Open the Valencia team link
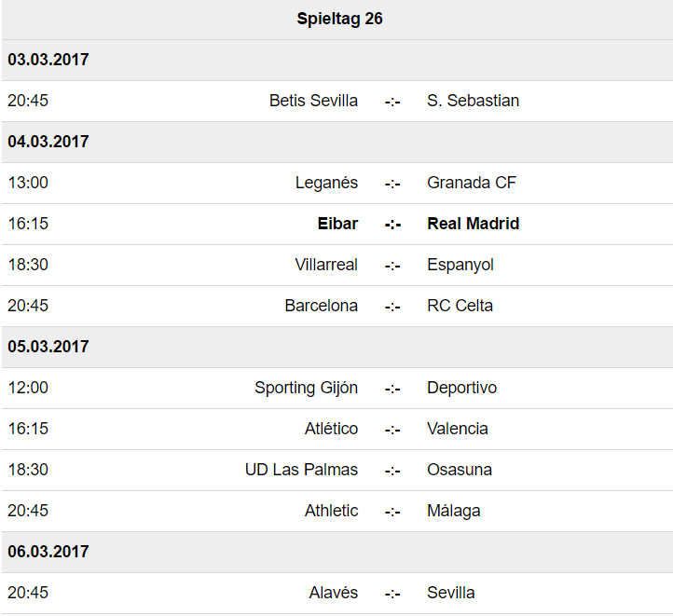 [458, 429]
